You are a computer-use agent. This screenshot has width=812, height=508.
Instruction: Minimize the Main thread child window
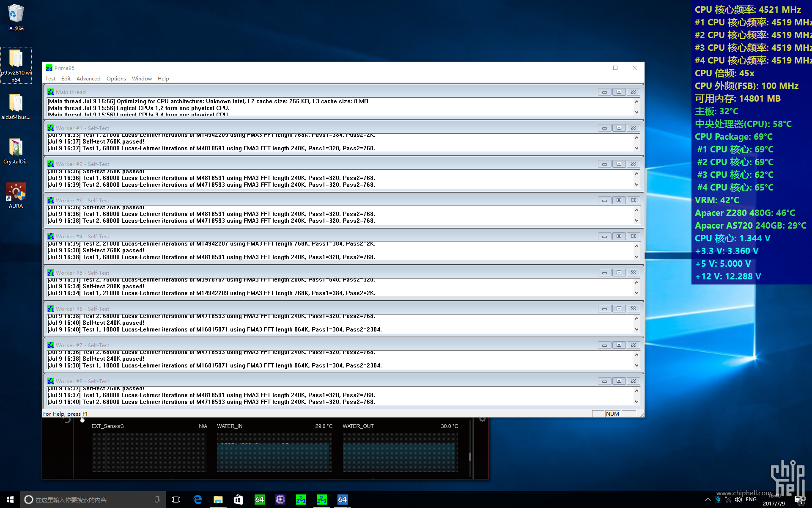tap(604, 92)
